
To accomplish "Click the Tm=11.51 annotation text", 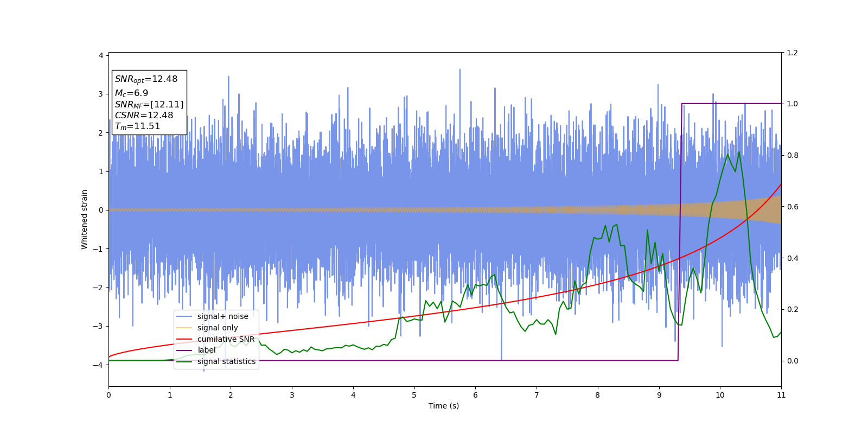I will tap(137, 126).
